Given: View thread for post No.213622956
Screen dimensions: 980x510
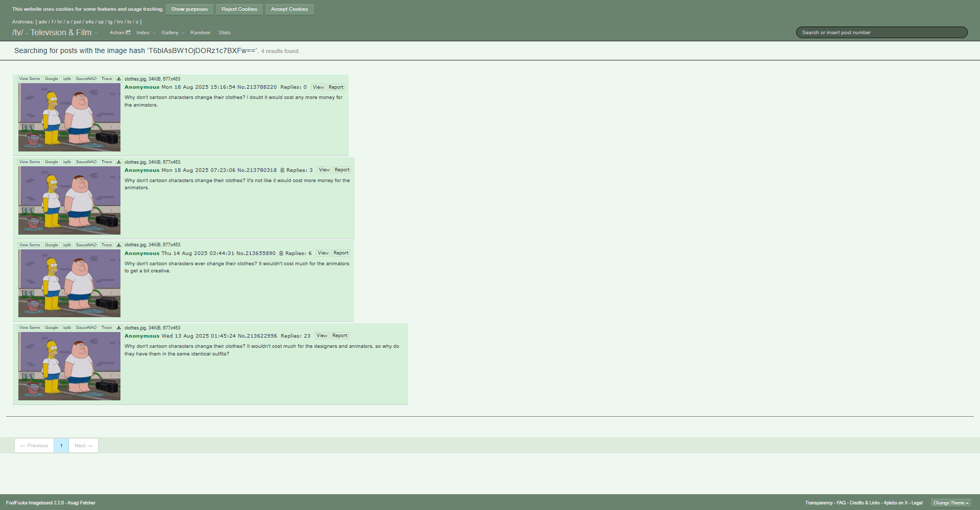Looking at the screenshot, I should pyautogui.click(x=322, y=336).
